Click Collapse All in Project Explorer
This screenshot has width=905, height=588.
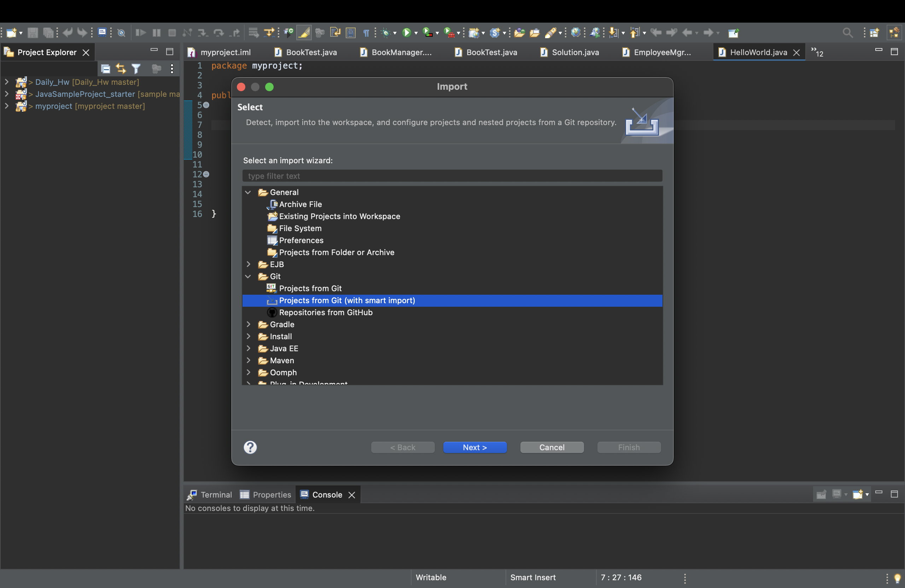pyautogui.click(x=105, y=69)
